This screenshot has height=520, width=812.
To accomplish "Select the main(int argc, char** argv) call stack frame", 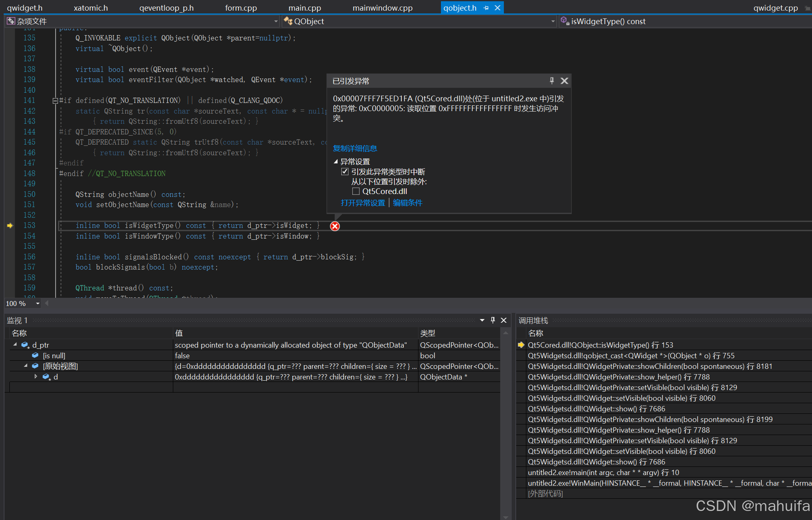I will [603, 473].
